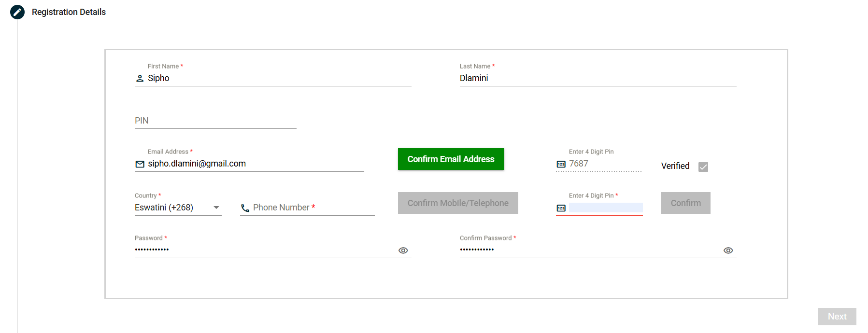868x333 pixels.
Task: Open the Country dropdown arrow
Action: [x=216, y=208]
